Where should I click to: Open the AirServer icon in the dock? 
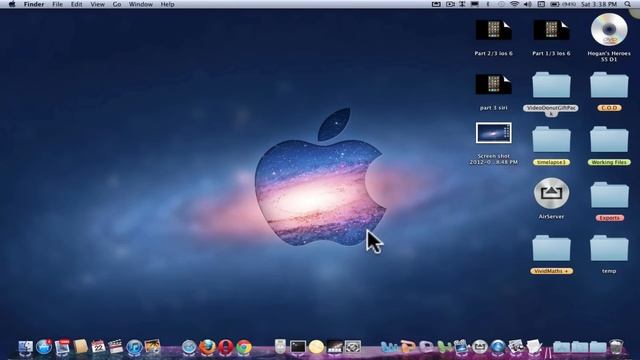[480, 347]
